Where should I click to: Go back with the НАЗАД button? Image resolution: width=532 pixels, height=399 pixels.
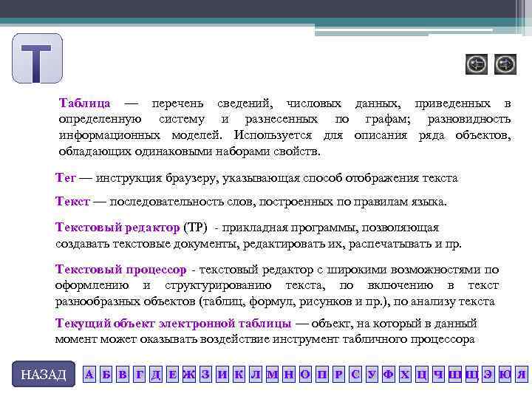pyautogui.click(x=44, y=374)
